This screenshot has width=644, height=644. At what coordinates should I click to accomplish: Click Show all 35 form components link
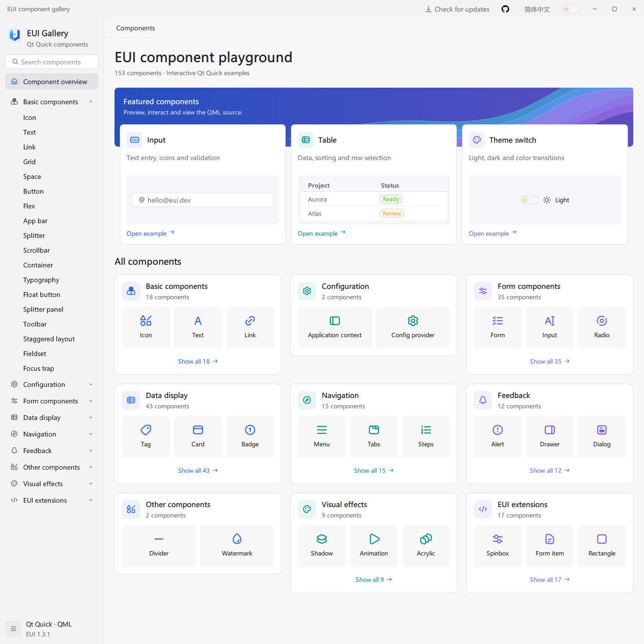click(550, 361)
